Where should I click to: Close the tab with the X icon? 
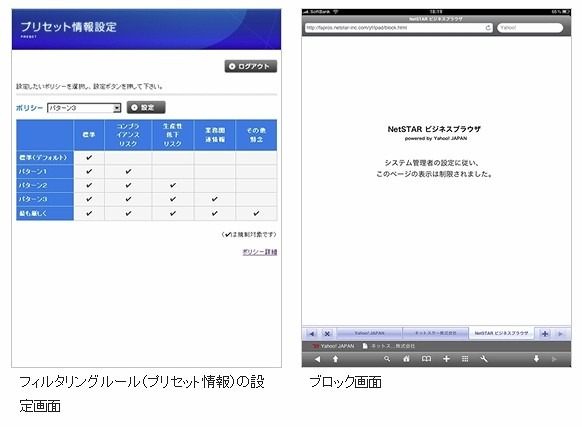pyautogui.click(x=327, y=333)
